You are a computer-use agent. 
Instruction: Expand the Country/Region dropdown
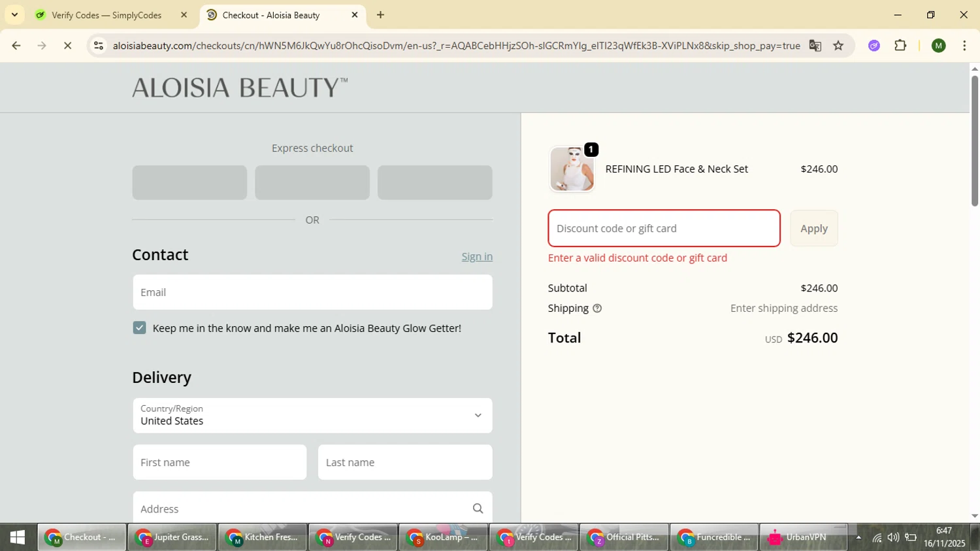(312, 416)
